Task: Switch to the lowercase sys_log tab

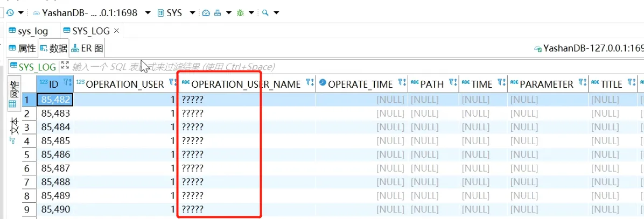Action: [x=29, y=31]
